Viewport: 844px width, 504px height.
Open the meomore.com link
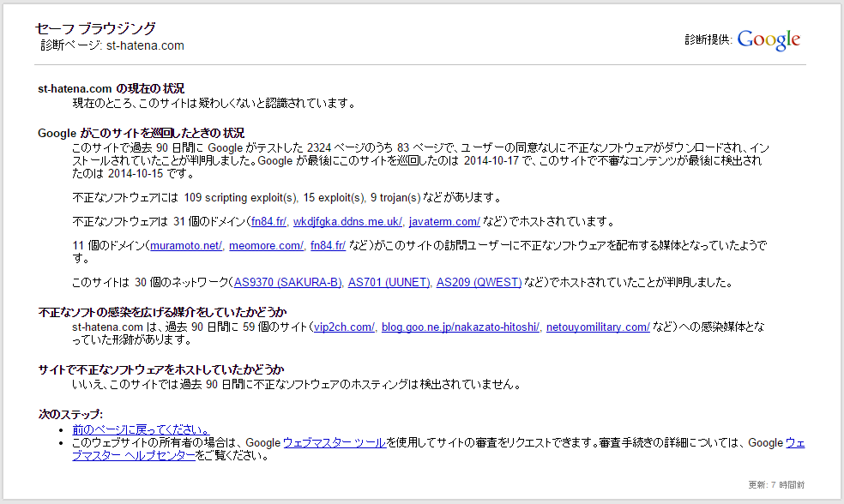266,246
